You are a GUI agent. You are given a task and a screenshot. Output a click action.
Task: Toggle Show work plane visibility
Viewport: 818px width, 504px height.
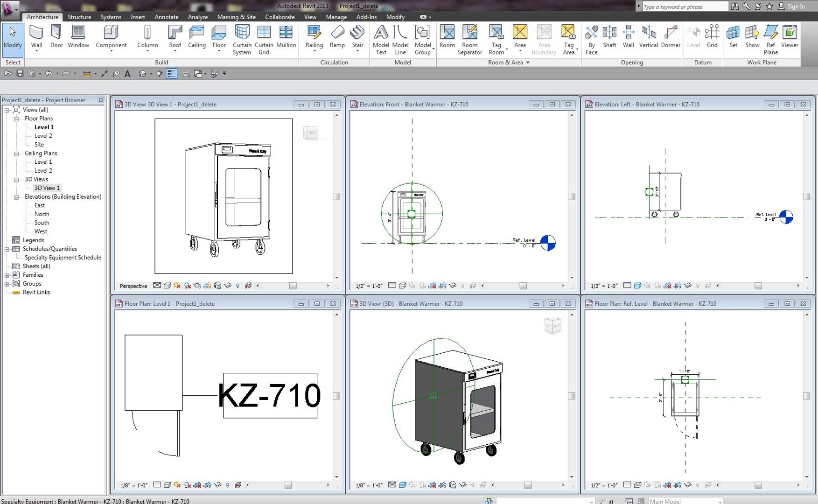[x=752, y=37]
